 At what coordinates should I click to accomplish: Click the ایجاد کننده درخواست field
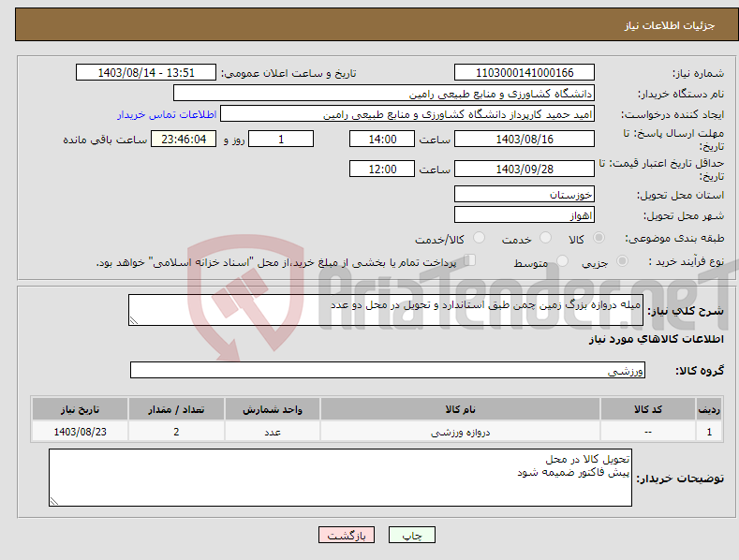pos(407,113)
